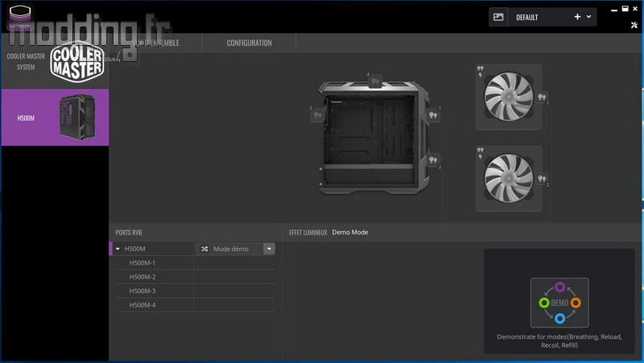This screenshot has height=363, width=644.
Task: Switch to the CONFIGURATION tab
Action: click(249, 43)
